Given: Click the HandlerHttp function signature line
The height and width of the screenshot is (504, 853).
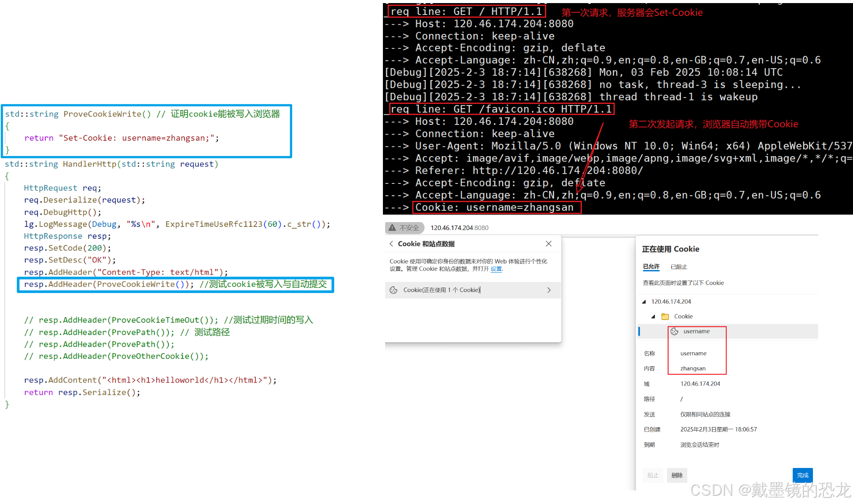Looking at the screenshot, I should click(x=111, y=164).
